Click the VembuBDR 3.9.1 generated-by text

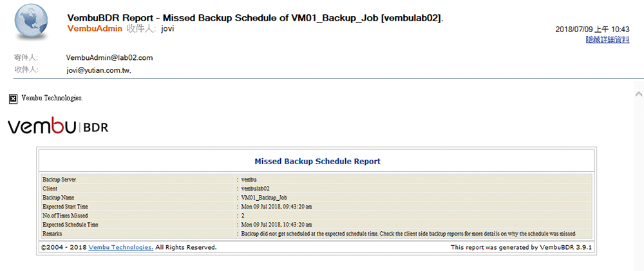click(x=521, y=247)
